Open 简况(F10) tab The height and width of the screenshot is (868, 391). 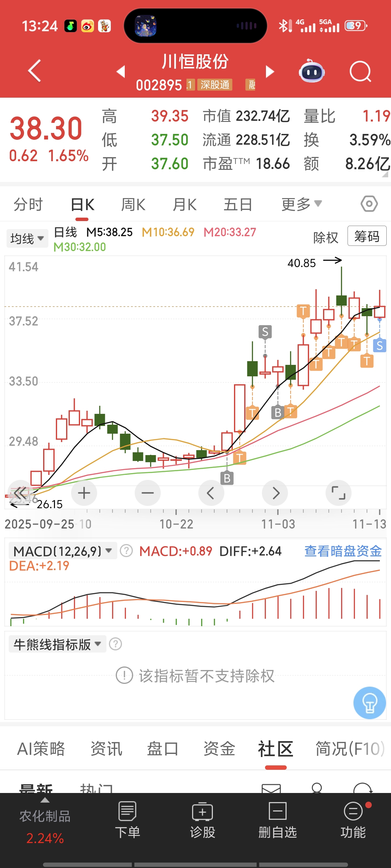pos(350,749)
